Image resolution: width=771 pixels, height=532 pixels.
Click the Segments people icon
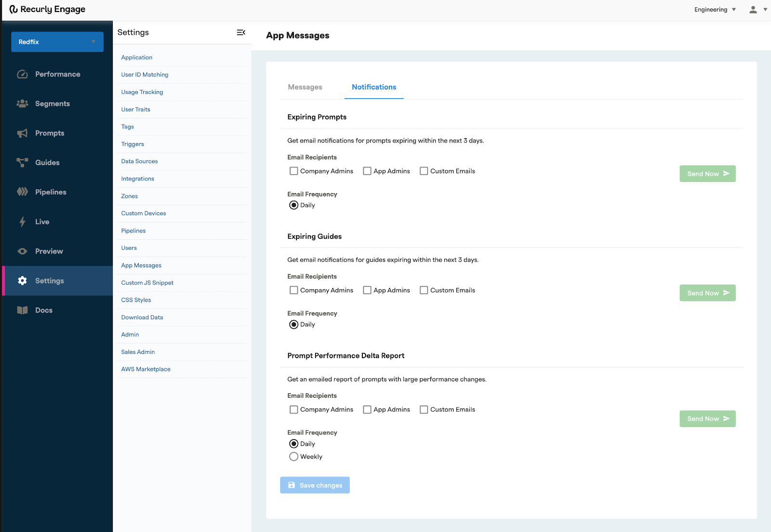[22, 104]
